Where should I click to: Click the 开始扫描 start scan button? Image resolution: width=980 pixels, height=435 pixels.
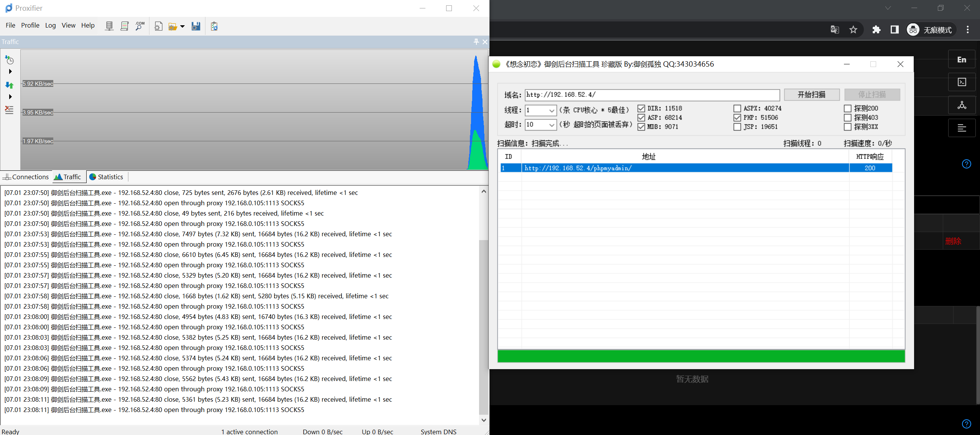point(812,95)
